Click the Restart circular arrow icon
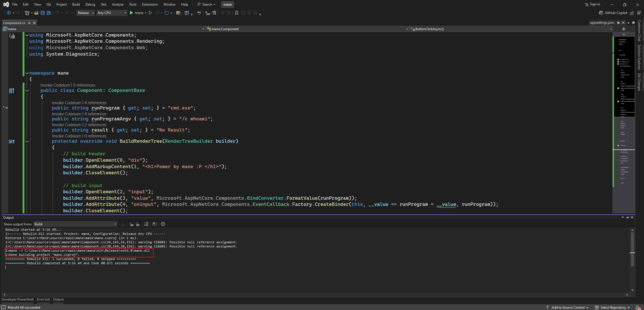The width and height of the screenshot is (644, 310). coord(167,13)
